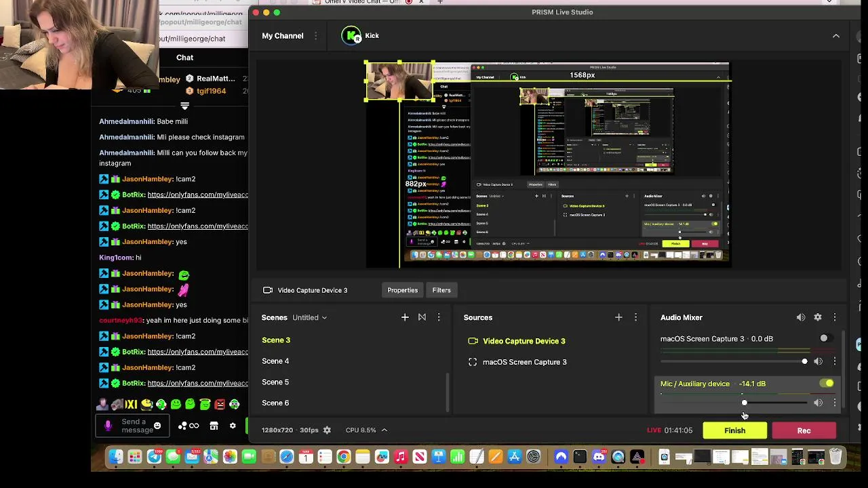The width and height of the screenshot is (868, 488).
Task: Click the LIVE 01:41:05 timer
Action: 670,430
